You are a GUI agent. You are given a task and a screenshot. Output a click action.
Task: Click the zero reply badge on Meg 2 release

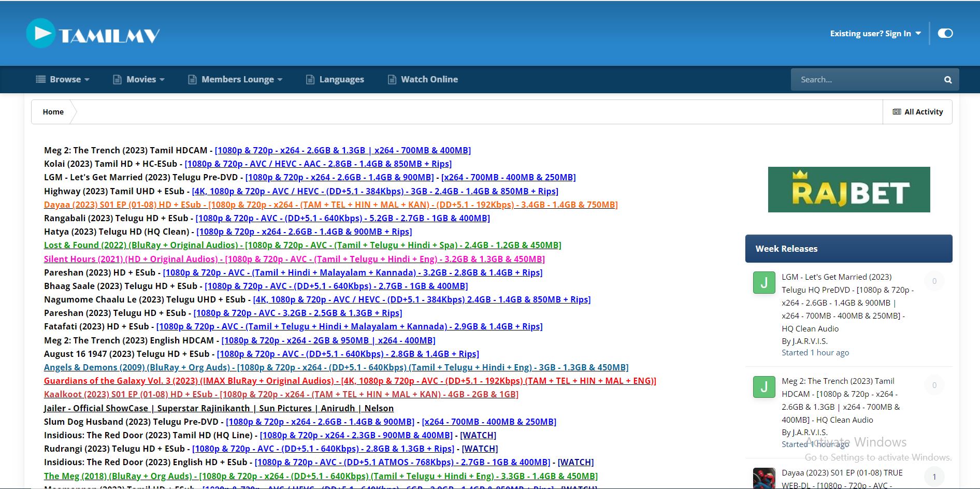click(x=934, y=385)
